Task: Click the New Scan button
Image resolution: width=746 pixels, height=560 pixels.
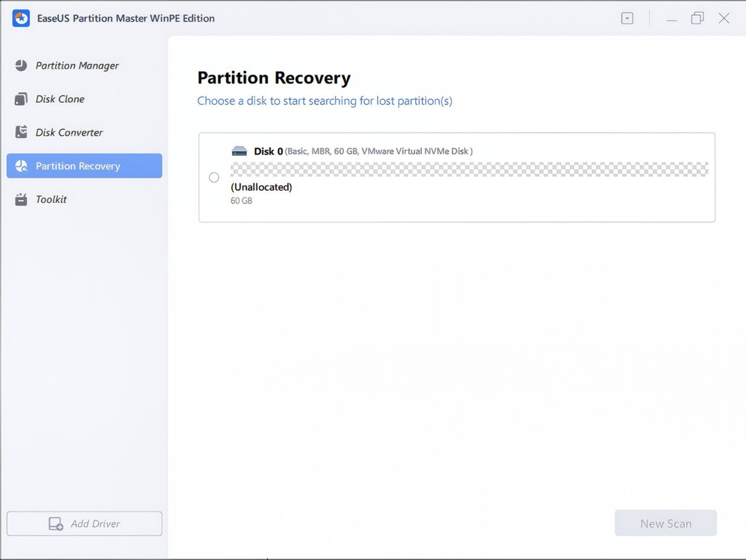Action: (x=665, y=523)
